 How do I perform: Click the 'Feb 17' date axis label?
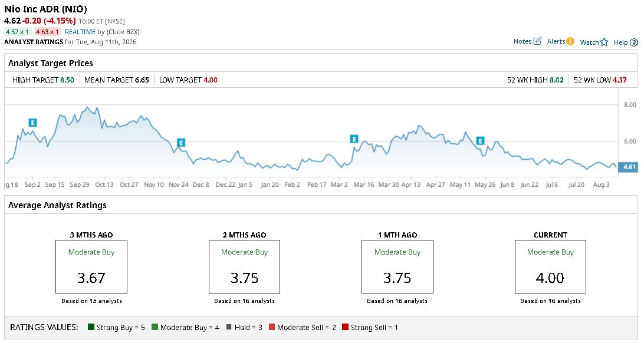point(317,184)
